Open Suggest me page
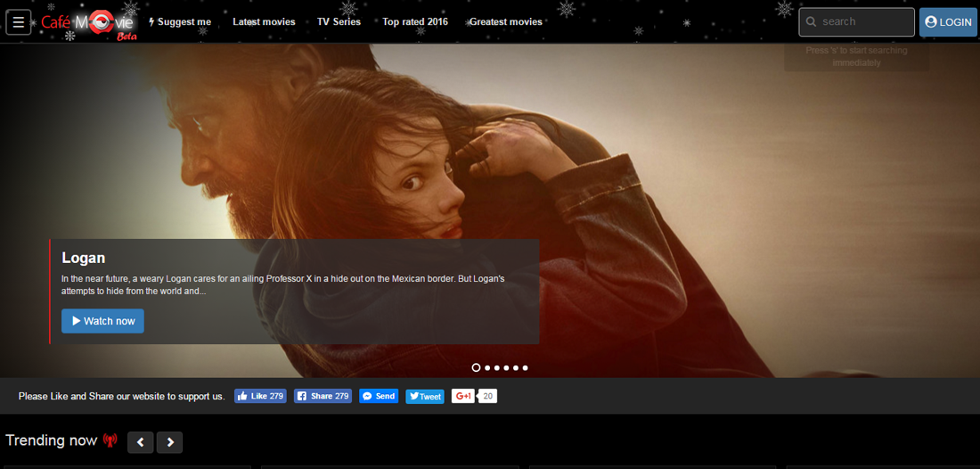 (x=180, y=22)
